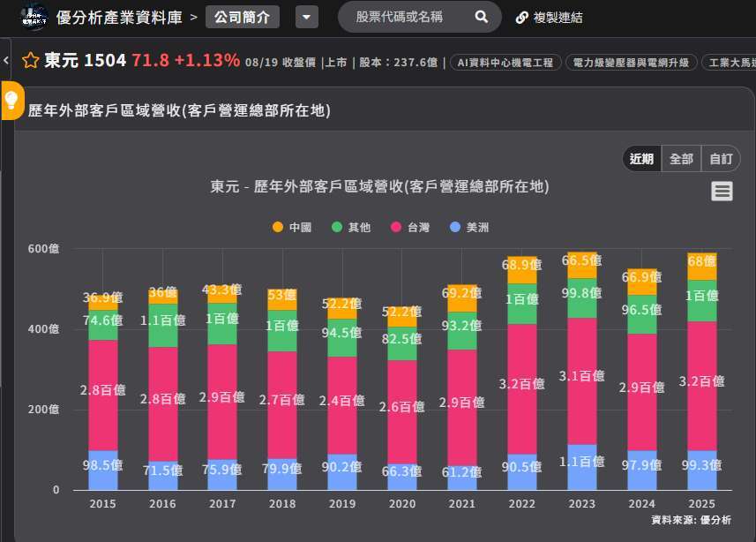This screenshot has width=756, height=542.
Task: Toggle the 台灣 legend series
Action: [410, 228]
